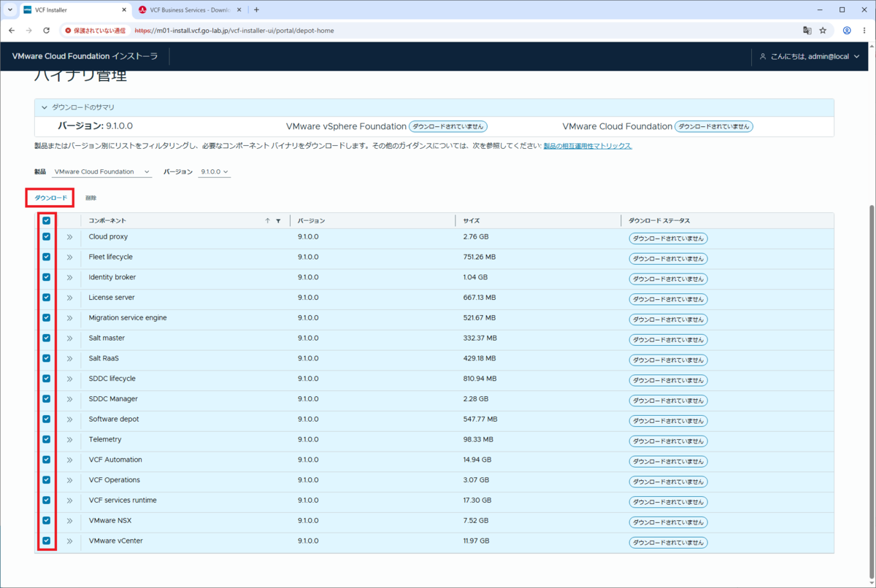Collapse the download summary section
Image resolution: width=876 pixels, height=588 pixels.
click(44, 107)
